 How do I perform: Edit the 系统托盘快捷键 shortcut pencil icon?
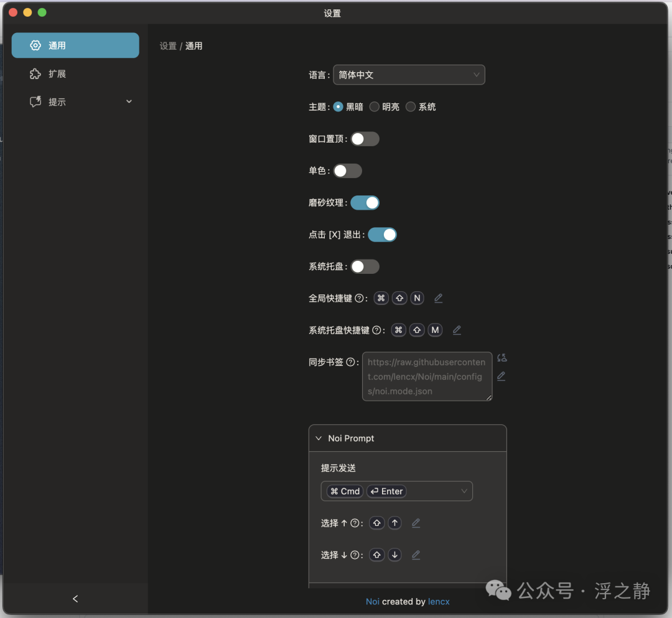457,330
